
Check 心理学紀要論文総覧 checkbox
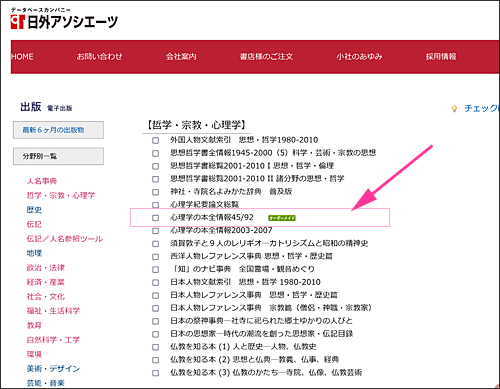click(x=155, y=205)
